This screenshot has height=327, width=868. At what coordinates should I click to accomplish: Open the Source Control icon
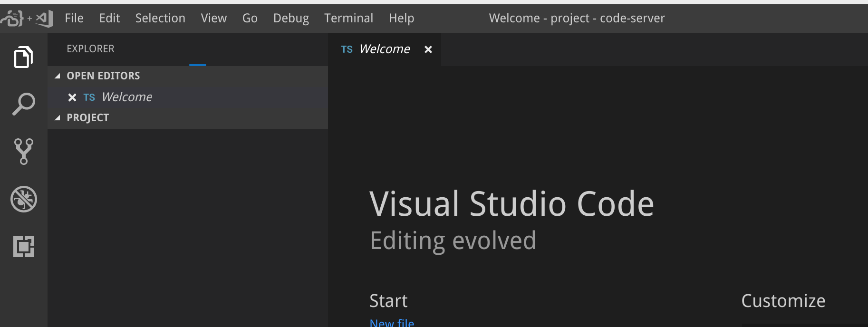[23, 152]
